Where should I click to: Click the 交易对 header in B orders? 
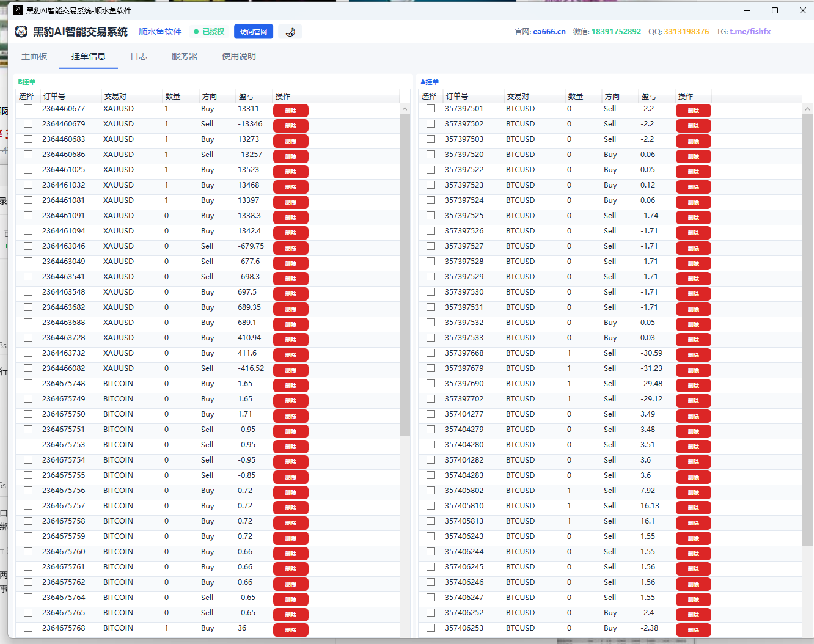(x=132, y=97)
